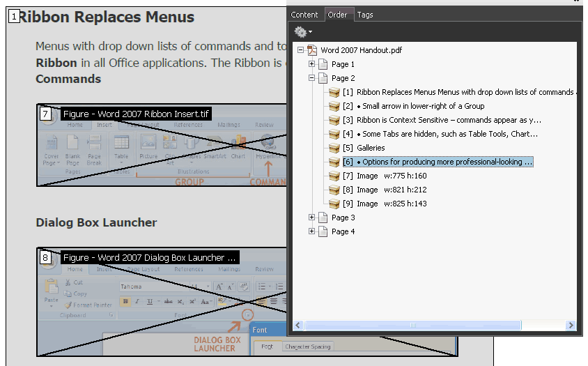588x366 pixels.
Task: Select 'Word 2007 Handout.pdf' in the tree
Action: [x=361, y=50]
